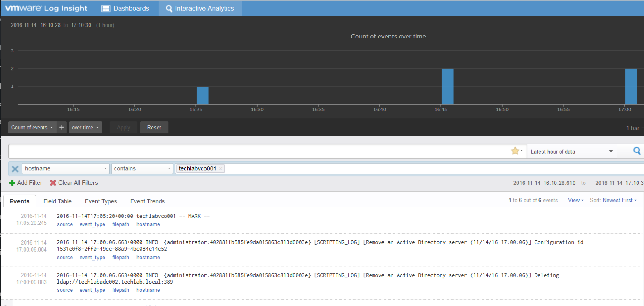Click filepath link in the MARK event

tap(121, 224)
